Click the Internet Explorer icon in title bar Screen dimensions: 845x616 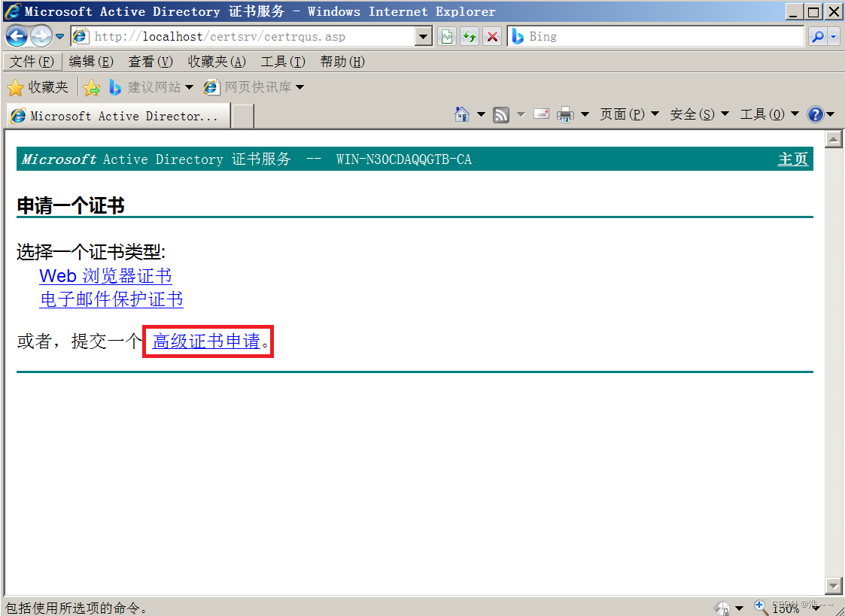pos(12,11)
